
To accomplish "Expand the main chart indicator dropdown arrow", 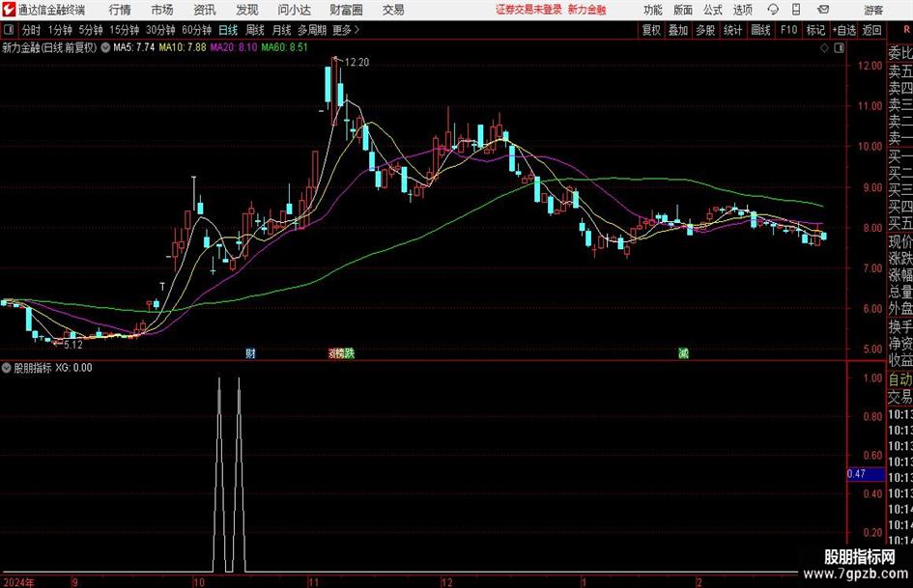I will pyautogui.click(x=105, y=47).
